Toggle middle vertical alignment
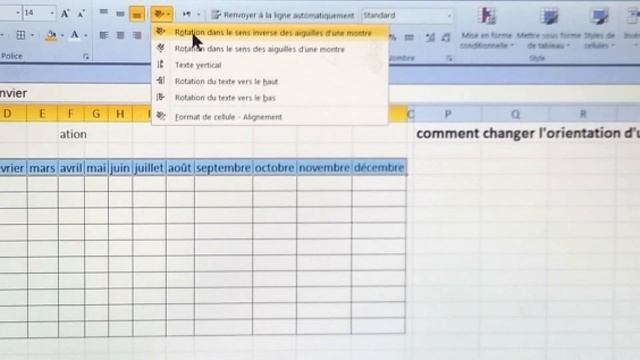This screenshot has width=640, height=360. point(120,14)
